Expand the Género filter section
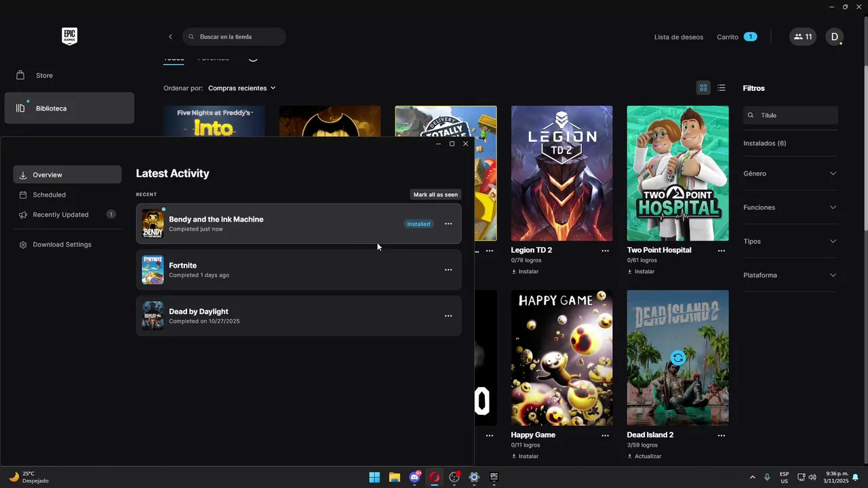This screenshot has width=868, height=488. 790,174
